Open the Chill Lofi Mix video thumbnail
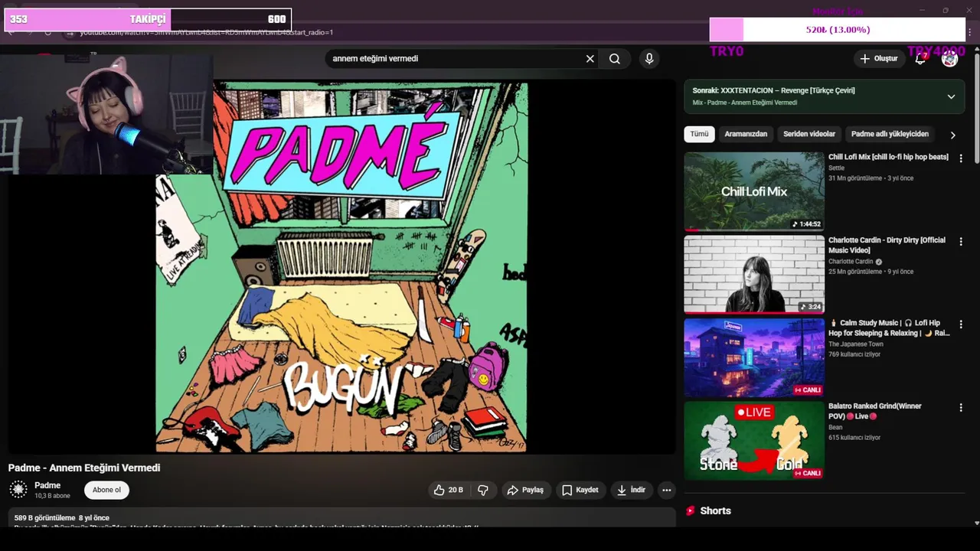The width and height of the screenshot is (980, 551). [x=754, y=191]
